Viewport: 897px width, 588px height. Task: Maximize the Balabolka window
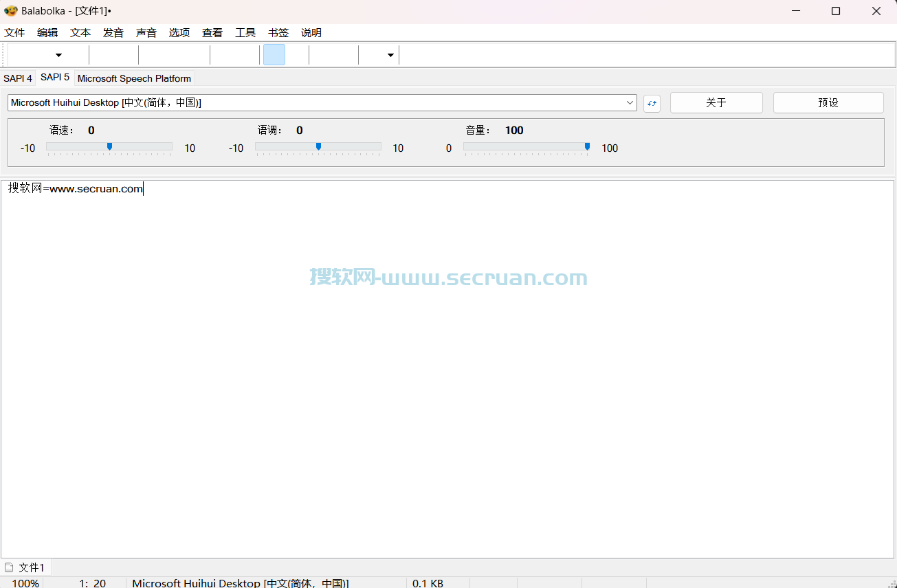[836, 11]
